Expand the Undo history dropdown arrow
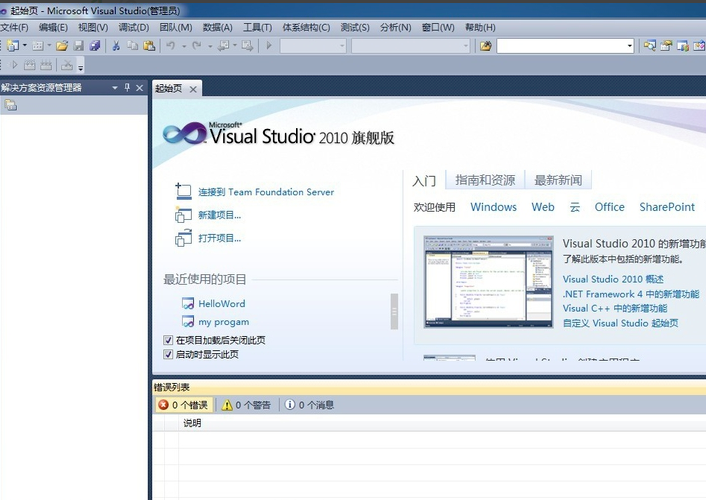 click(183, 46)
